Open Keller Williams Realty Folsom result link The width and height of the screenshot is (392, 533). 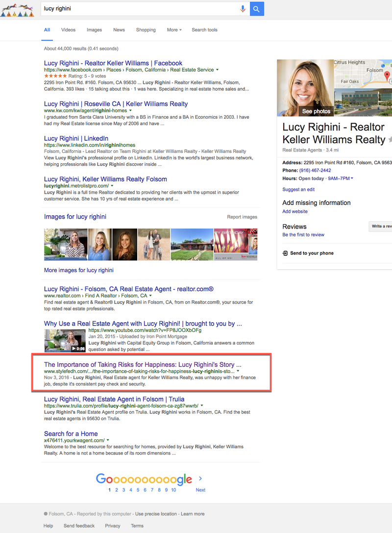point(105,179)
